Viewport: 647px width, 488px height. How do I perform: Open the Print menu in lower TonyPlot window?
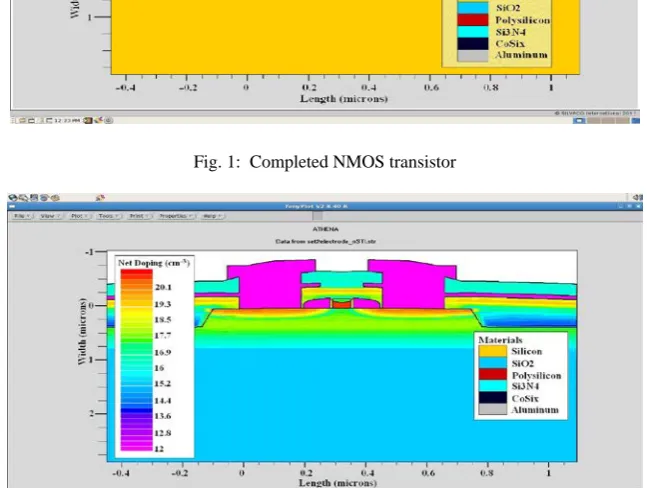[x=139, y=216]
